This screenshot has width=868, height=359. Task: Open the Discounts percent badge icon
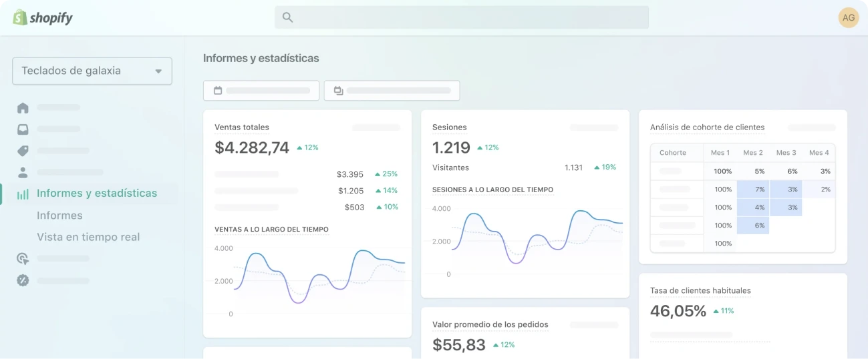coord(23,280)
